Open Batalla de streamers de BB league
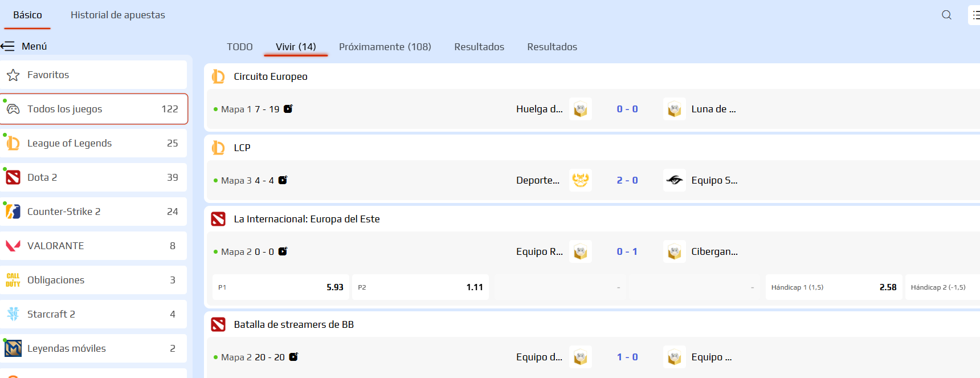 pyautogui.click(x=293, y=324)
